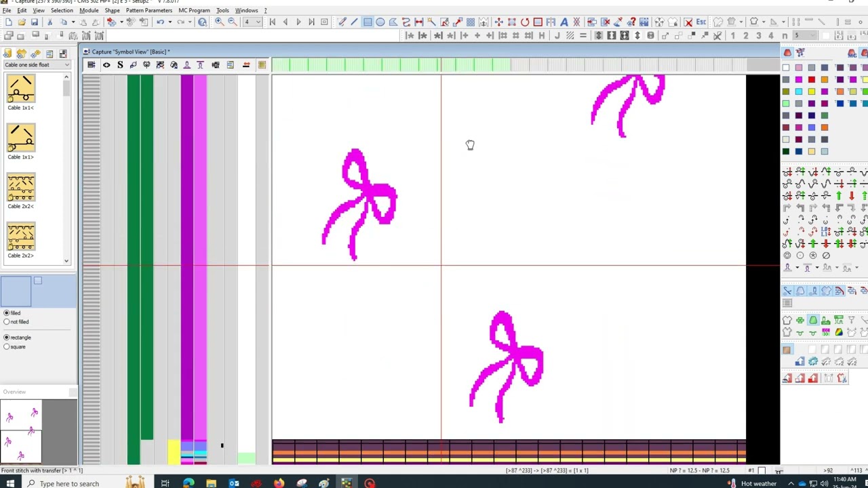Click the Overview thumbnail preview
The height and width of the screenshot is (488, 868).
[21, 431]
